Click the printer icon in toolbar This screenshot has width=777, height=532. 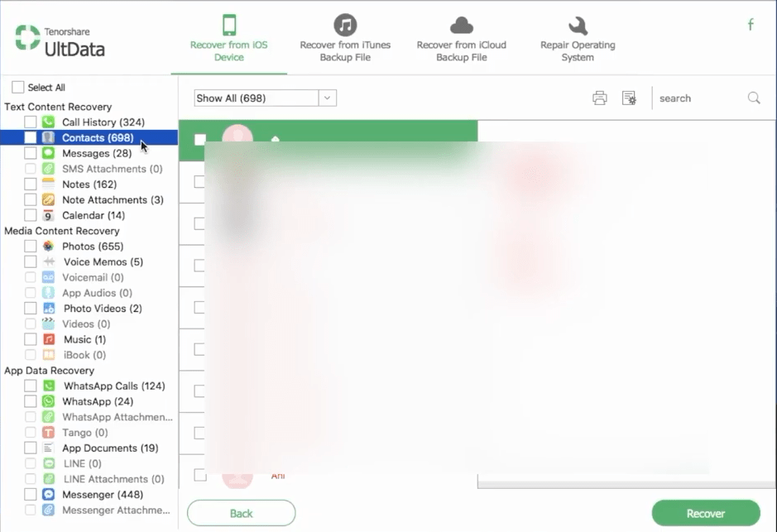point(600,98)
